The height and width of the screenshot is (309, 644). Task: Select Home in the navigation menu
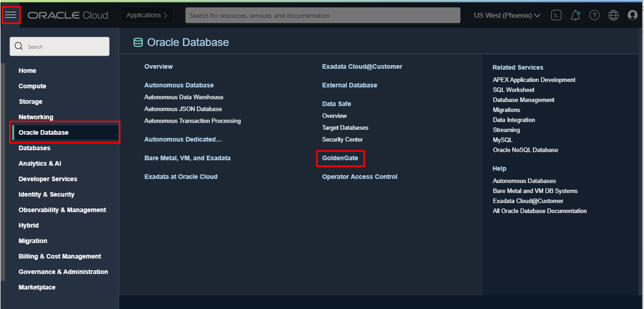click(x=27, y=71)
